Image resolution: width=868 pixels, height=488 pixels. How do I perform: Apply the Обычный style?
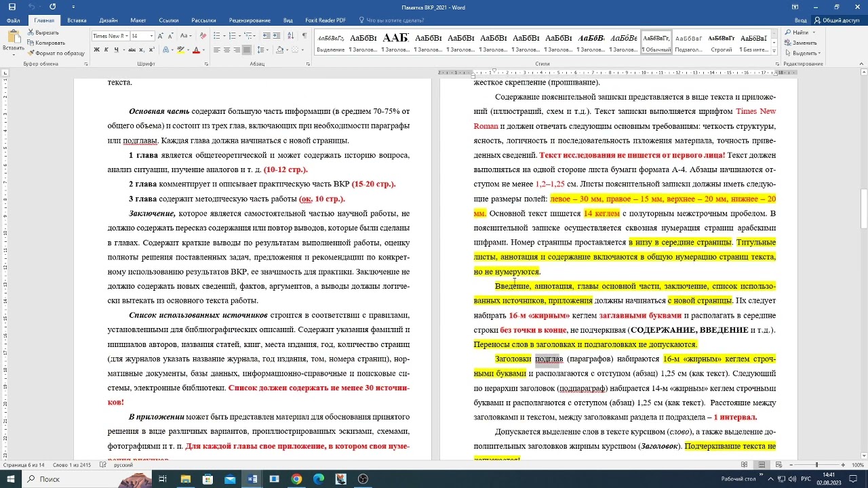point(656,43)
